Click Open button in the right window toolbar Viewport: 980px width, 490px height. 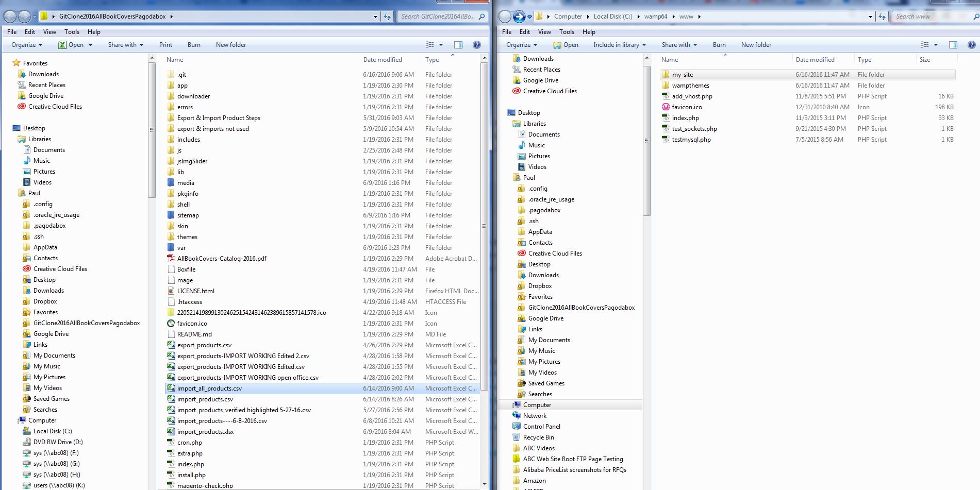click(x=566, y=45)
